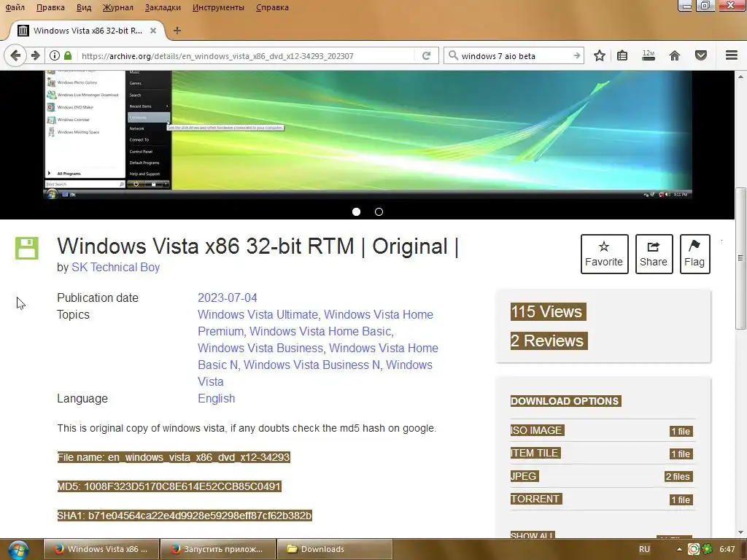Open site information icon in address bar
The width and height of the screenshot is (747, 560).
coord(55,55)
